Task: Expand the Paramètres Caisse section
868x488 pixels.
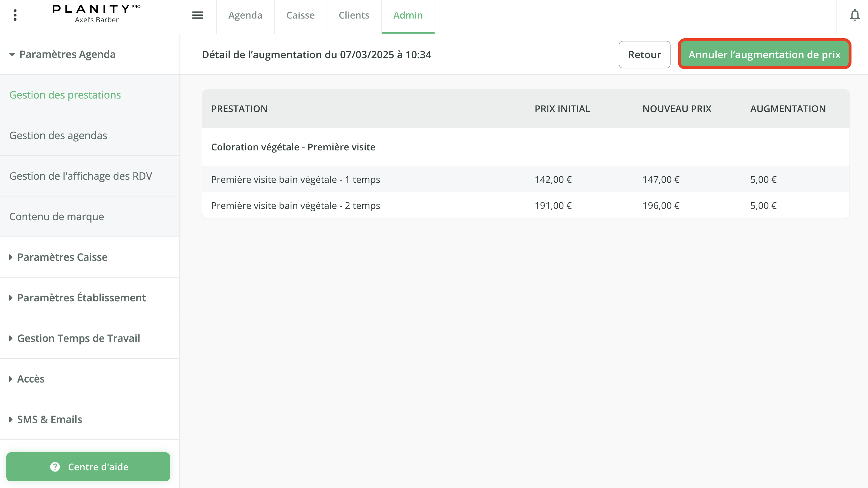Action: pos(62,257)
